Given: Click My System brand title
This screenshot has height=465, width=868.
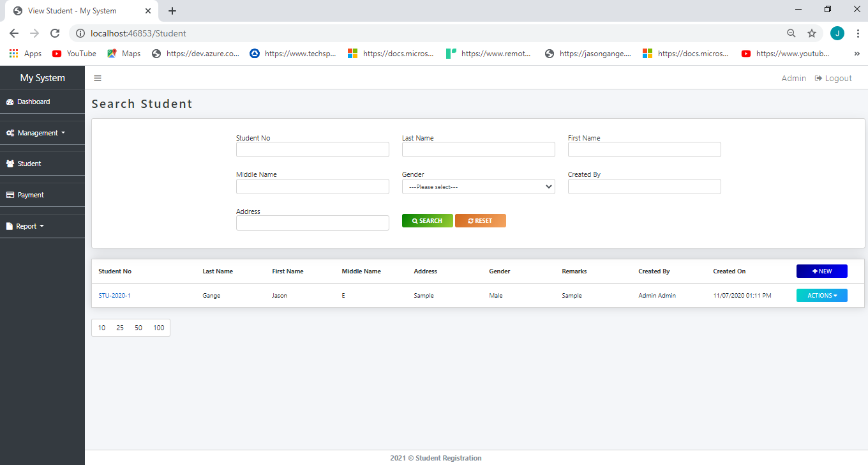Looking at the screenshot, I should [x=43, y=78].
